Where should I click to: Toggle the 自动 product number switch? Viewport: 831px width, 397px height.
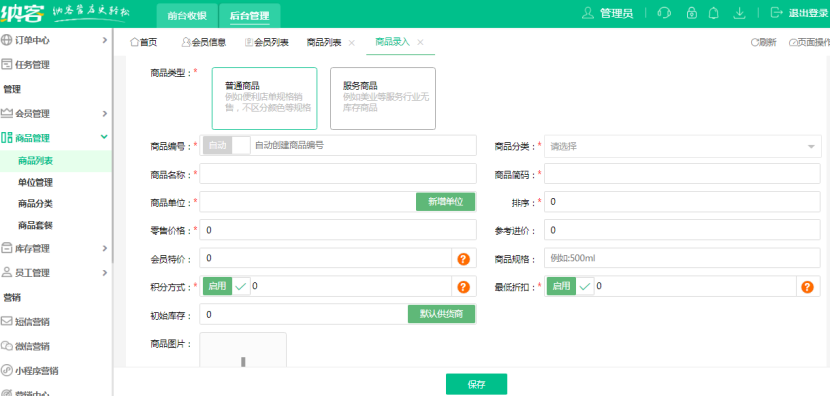pos(226,145)
